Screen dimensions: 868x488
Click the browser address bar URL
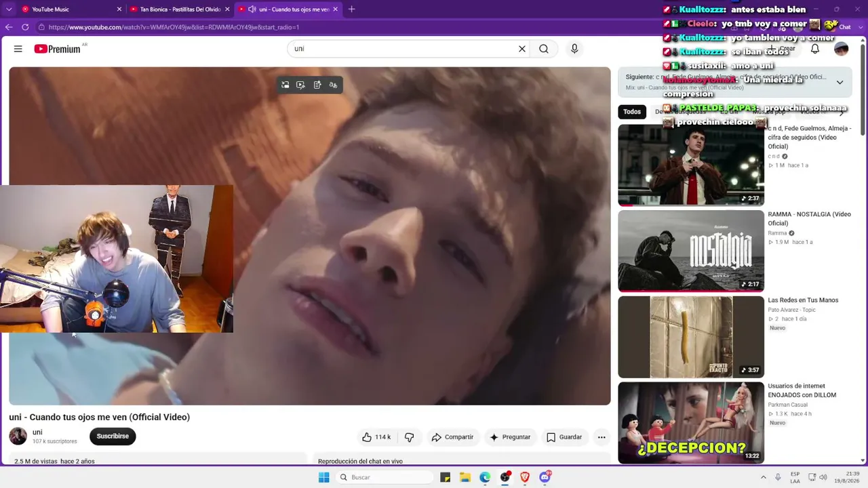pyautogui.click(x=174, y=27)
